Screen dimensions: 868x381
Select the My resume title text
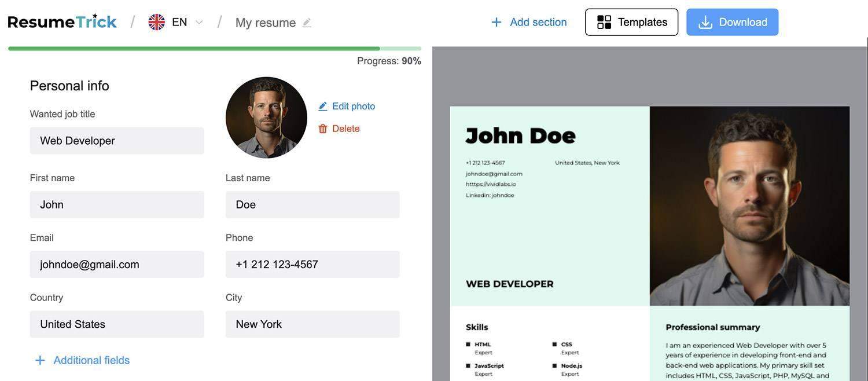[266, 23]
